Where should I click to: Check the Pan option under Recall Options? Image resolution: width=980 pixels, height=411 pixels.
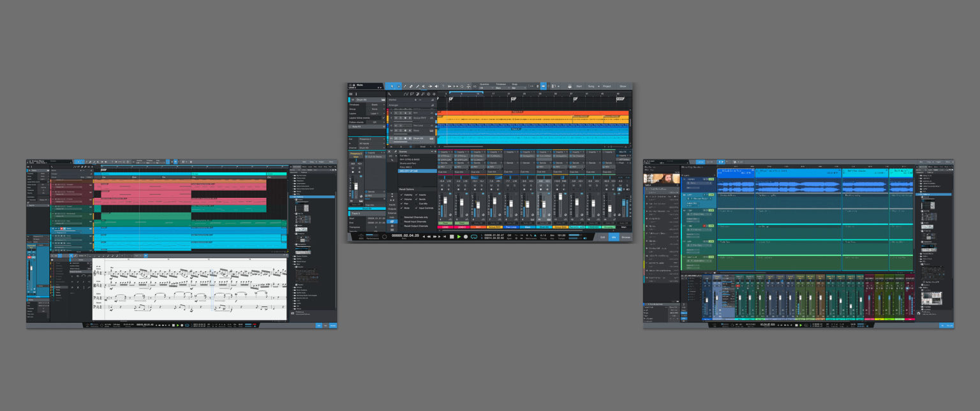pyautogui.click(x=406, y=204)
